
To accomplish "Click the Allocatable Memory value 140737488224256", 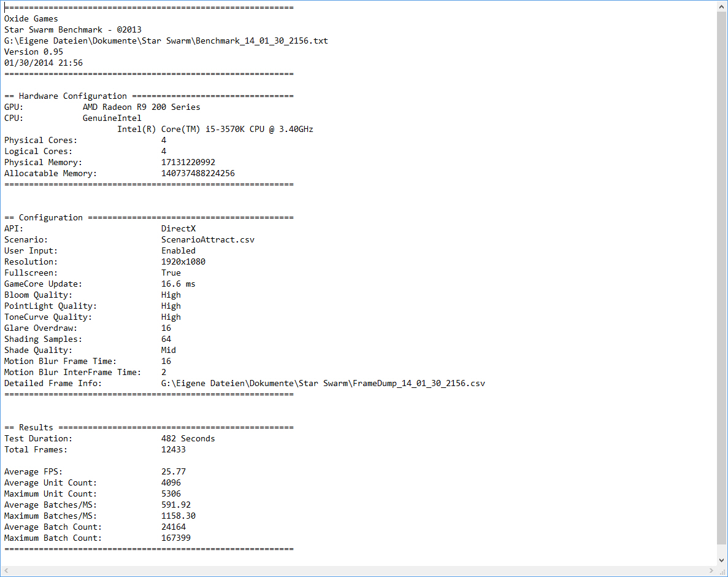I will point(197,173).
